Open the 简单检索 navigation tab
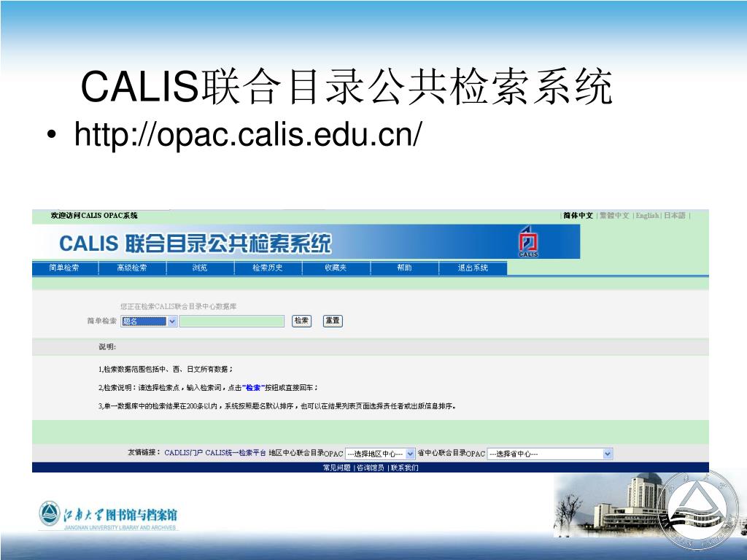This screenshot has width=747, height=560. [x=64, y=268]
